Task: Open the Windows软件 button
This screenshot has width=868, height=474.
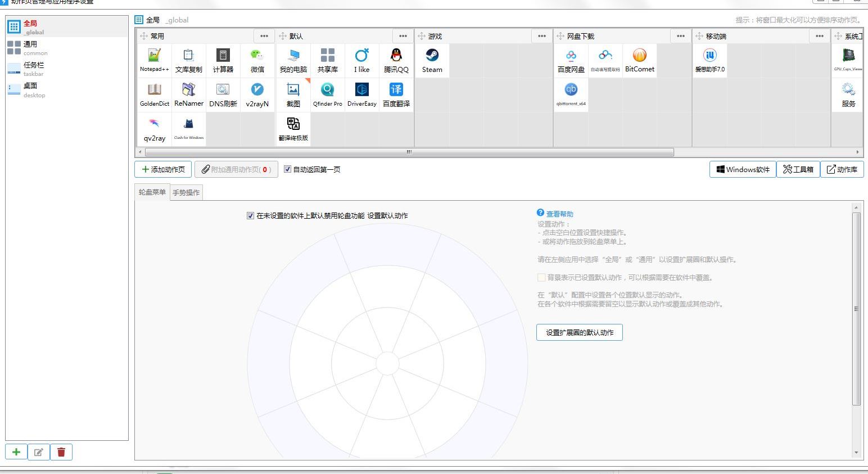Action: (743, 169)
